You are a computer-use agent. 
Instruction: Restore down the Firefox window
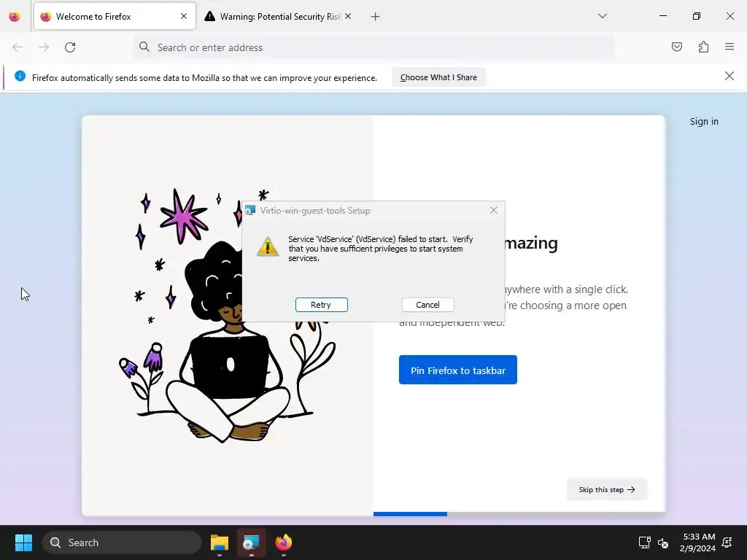click(697, 16)
